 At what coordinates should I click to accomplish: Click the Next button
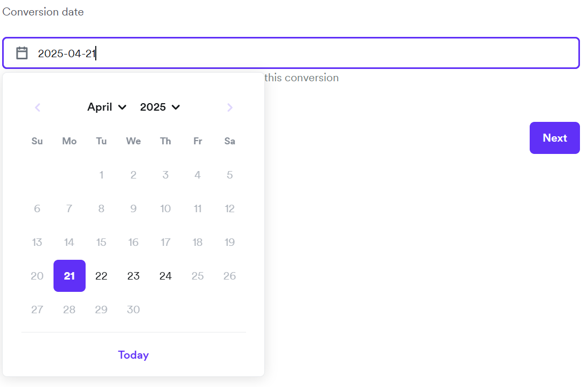[x=554, y=138]
